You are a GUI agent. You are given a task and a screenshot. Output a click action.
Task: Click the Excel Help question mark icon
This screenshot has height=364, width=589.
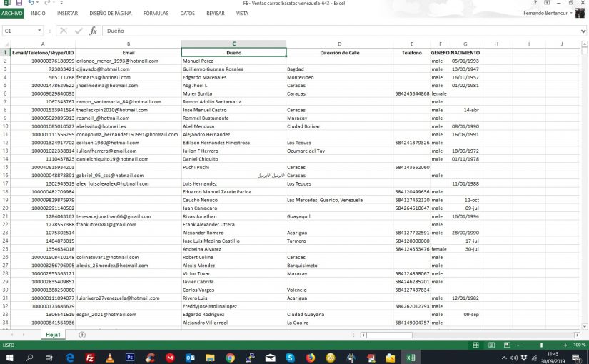(535, 3)
